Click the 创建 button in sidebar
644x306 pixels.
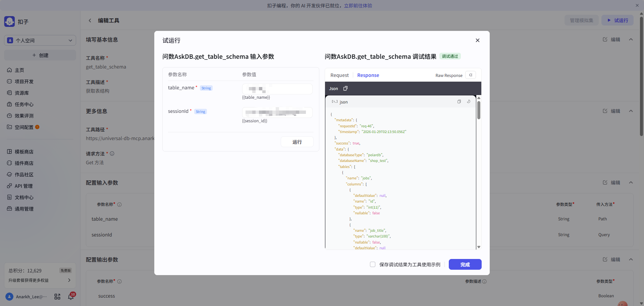click(x=40, y=55)
